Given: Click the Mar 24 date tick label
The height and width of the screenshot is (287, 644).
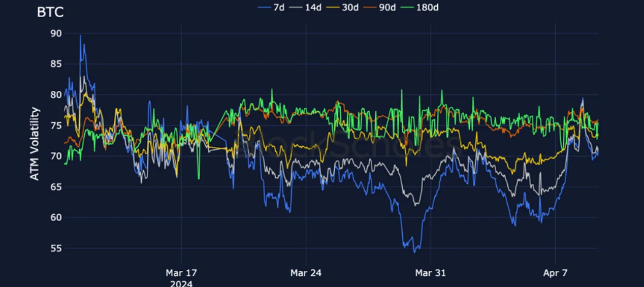Looking at the screenshot, I should click(306, 273).
